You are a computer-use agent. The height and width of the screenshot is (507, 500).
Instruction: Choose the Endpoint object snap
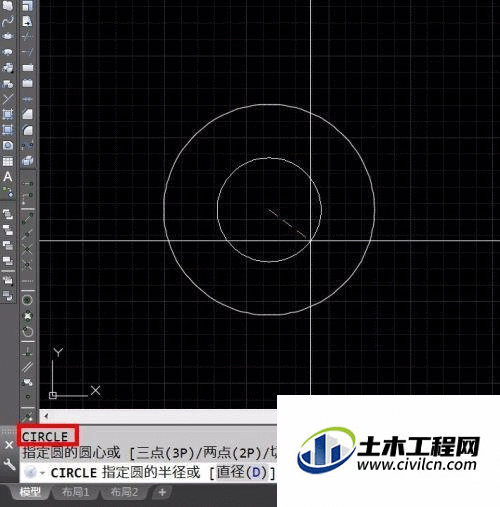(x=27, y=218)
